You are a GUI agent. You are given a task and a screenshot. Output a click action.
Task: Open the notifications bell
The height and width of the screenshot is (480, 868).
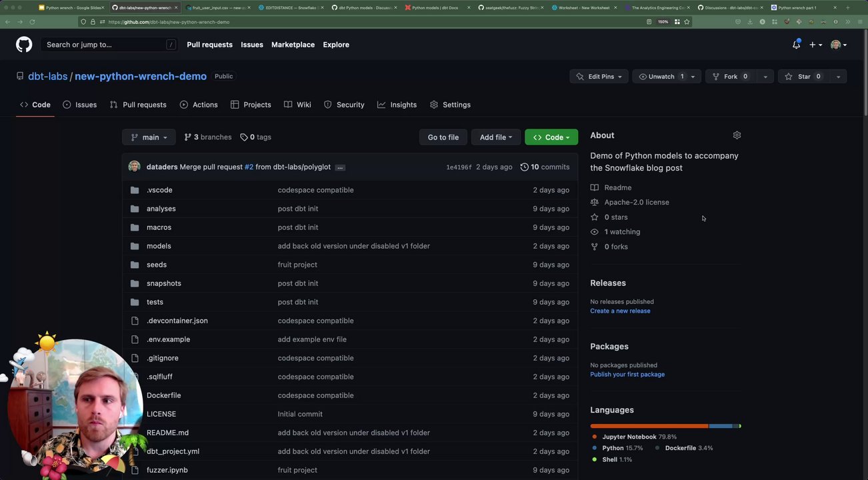pos(796,45)
